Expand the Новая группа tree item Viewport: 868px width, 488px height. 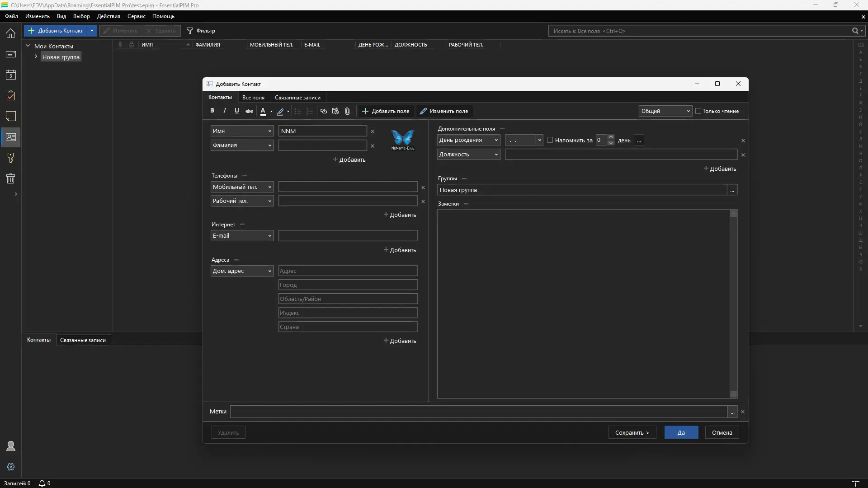[36, 57]
